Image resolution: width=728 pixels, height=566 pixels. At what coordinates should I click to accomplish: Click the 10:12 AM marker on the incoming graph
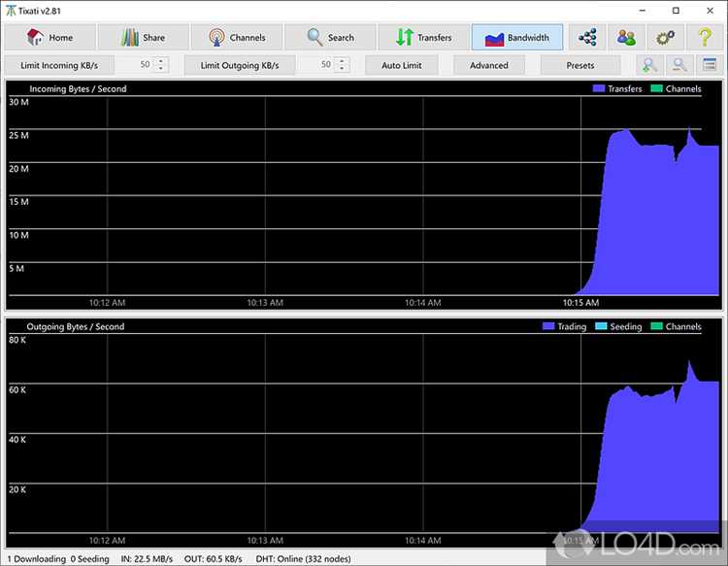tap(107, 303)
